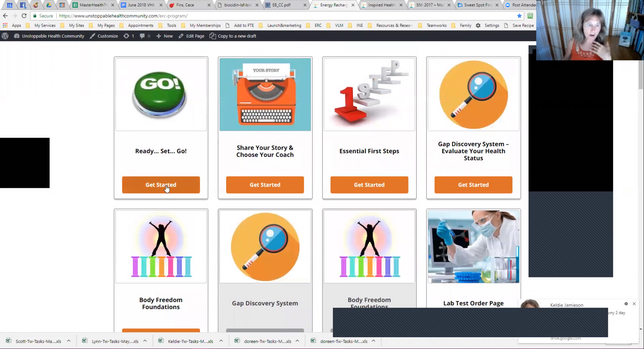Bookmark this page using the star icon
The height and width of the screenshot is (349, 644).
[x=519, y=16]
